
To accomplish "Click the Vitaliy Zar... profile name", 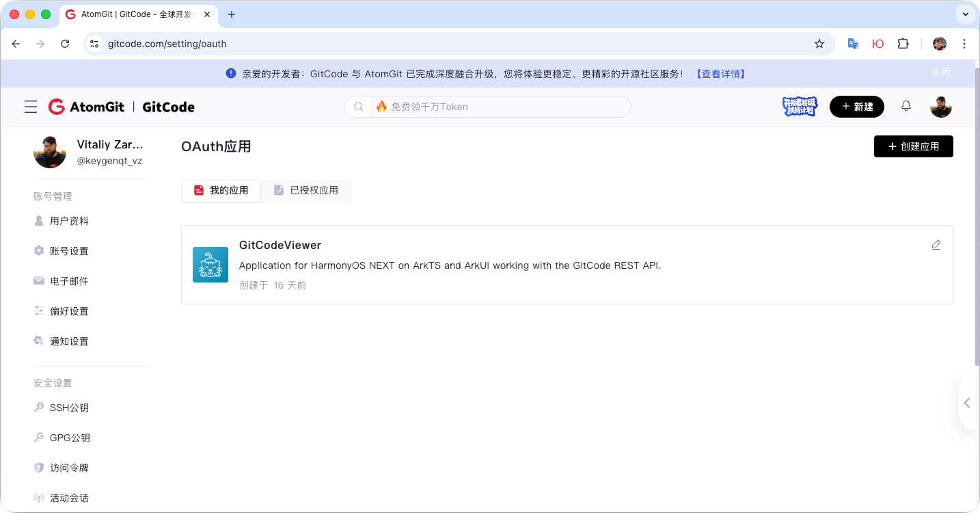I will pos(111,144).
